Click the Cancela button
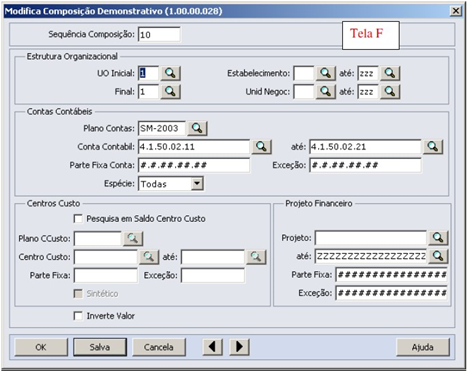Image resolution: width=467 pixels, height=371 pixels. point(159,347)
